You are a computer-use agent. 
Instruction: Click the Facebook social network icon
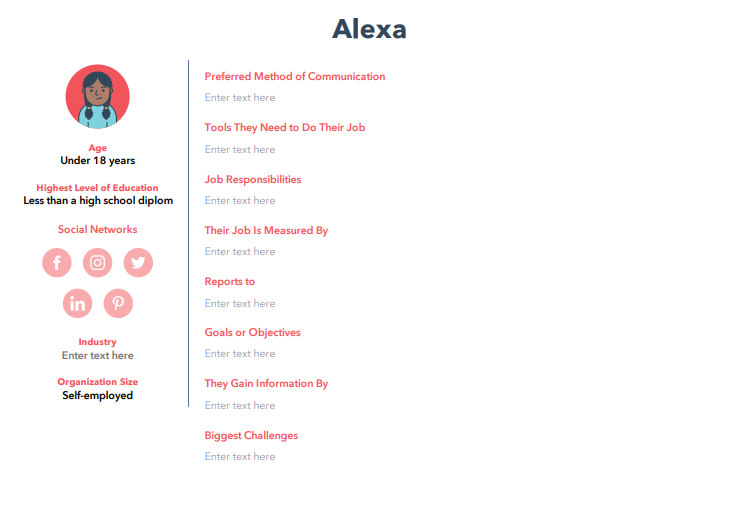coord(57,263)
